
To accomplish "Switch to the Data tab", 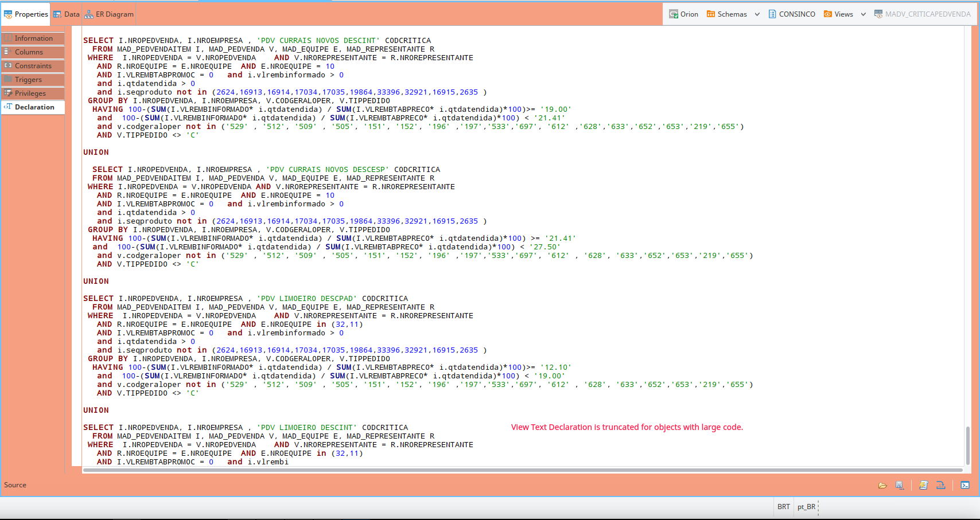I will [66, 13].
